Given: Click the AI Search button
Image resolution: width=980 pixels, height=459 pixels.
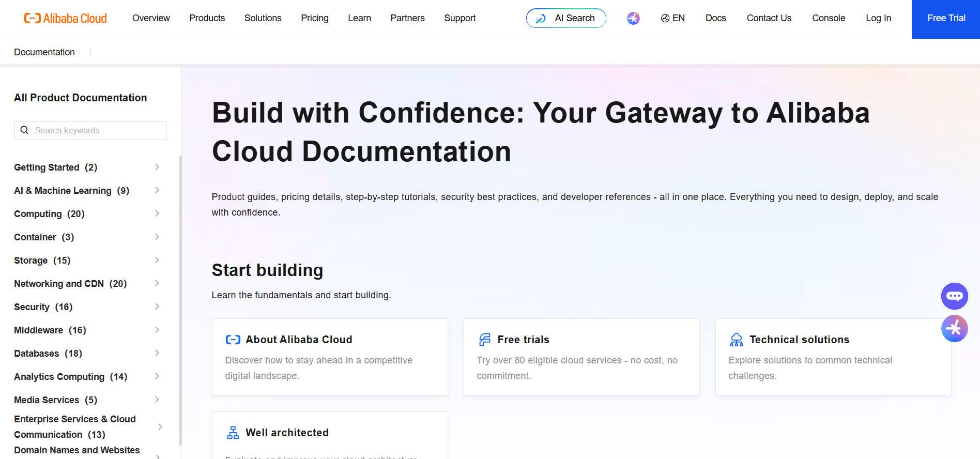Looking at the screenshot, I should (x=566, y=18).
